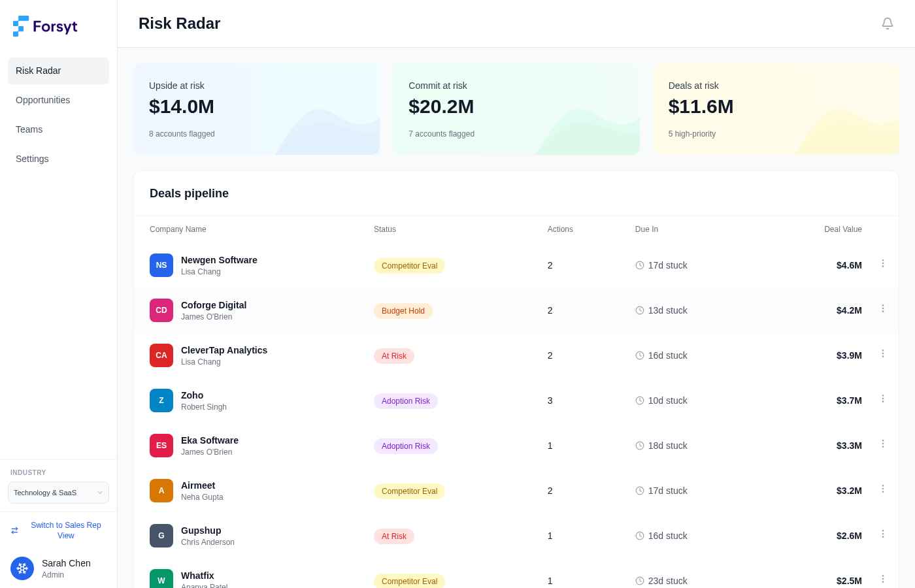Viewport: 915px width, 588px height.
Task: Click the switch-view arrows icon in sidebar
Action: (15, 531)
